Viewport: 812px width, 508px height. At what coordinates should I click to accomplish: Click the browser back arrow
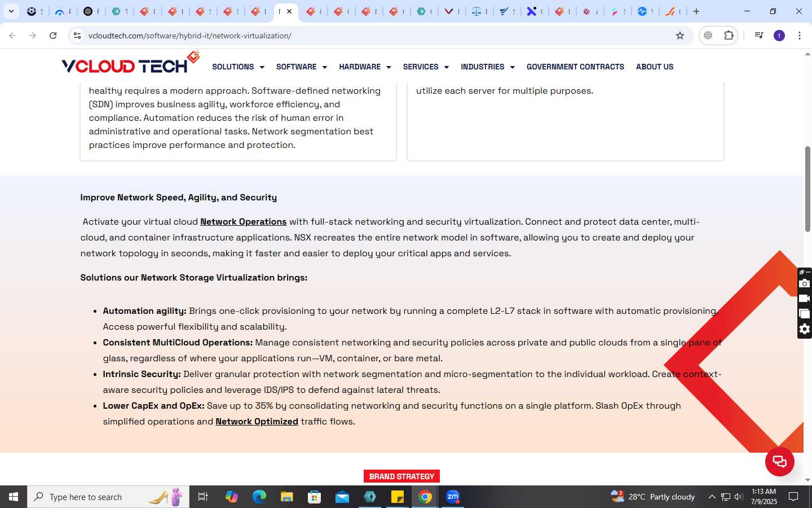coord(12,36)
